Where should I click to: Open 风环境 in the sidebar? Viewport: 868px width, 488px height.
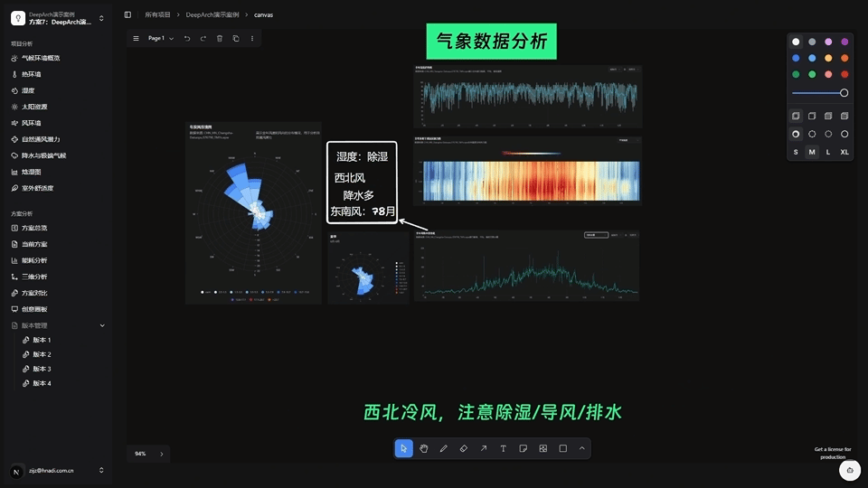tap(32, 123)
